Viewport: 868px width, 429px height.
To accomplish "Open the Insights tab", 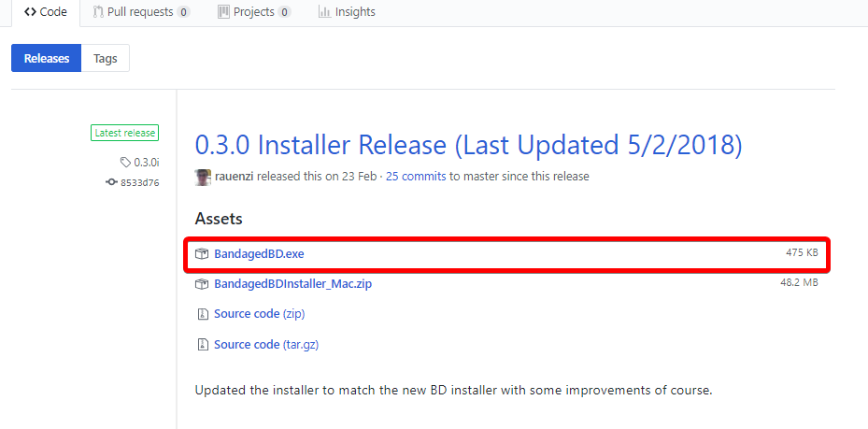I will coord(347,11).
